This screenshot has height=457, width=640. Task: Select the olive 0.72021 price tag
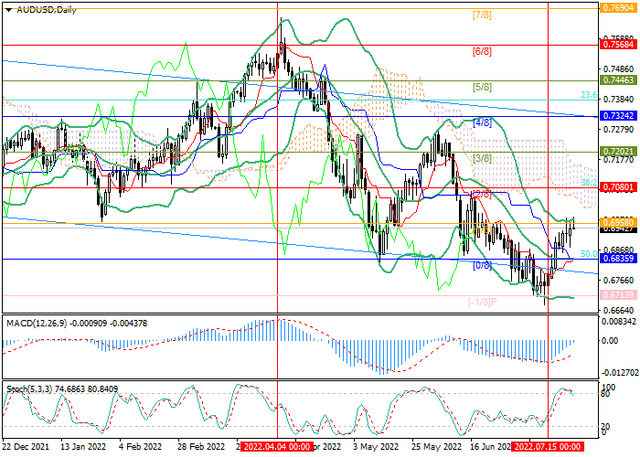(619, 150)
